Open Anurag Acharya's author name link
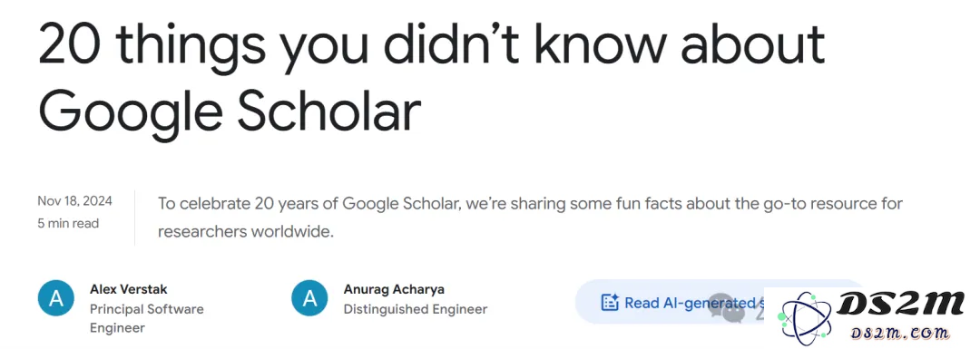The width and height of the screenshot is (980, 349). pyautogui.click(x=385, y=290)
